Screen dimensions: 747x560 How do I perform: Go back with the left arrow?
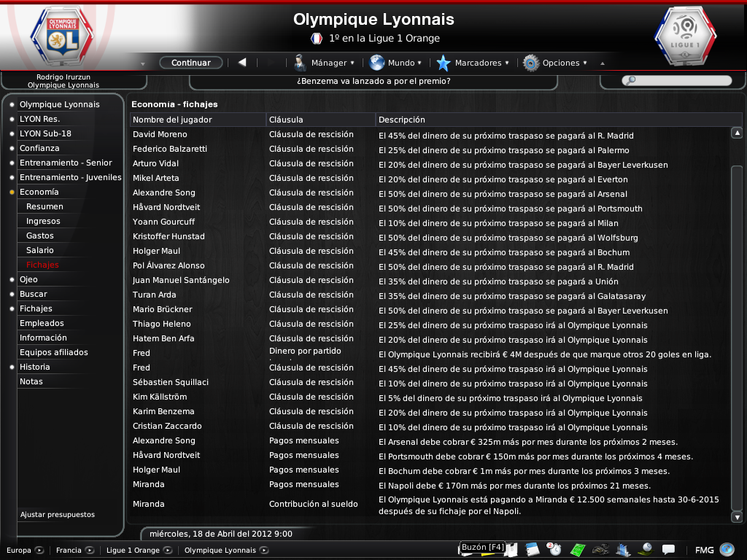[242, 63]
